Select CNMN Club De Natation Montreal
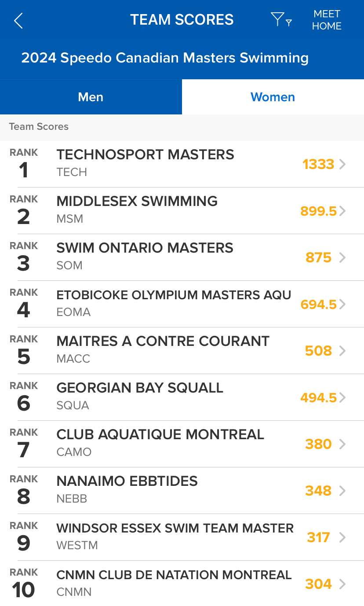Image resolution: width=364 pixels, height=606 pixels. coord(174,575)
